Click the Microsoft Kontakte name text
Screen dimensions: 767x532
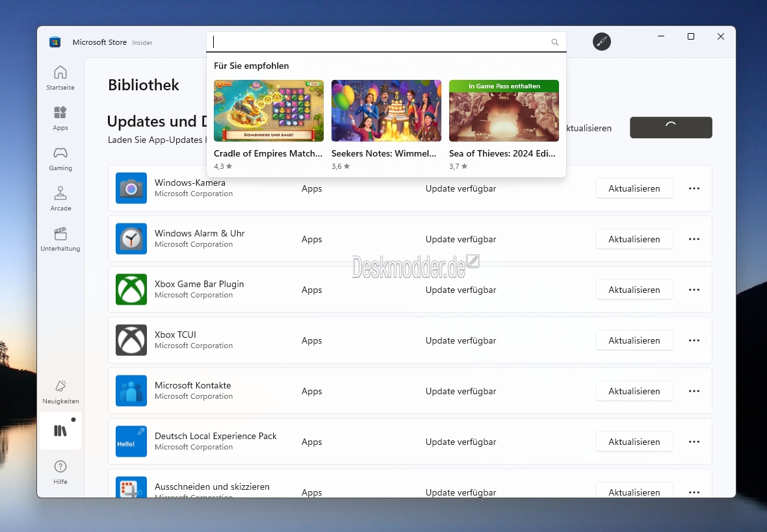(x=193, y=385)
